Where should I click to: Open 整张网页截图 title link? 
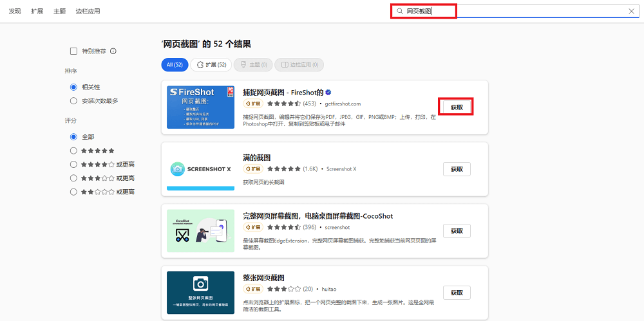(263, 278)
